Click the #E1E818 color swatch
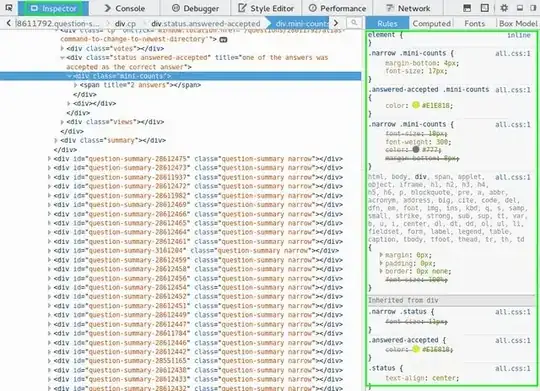 [416, 105]
